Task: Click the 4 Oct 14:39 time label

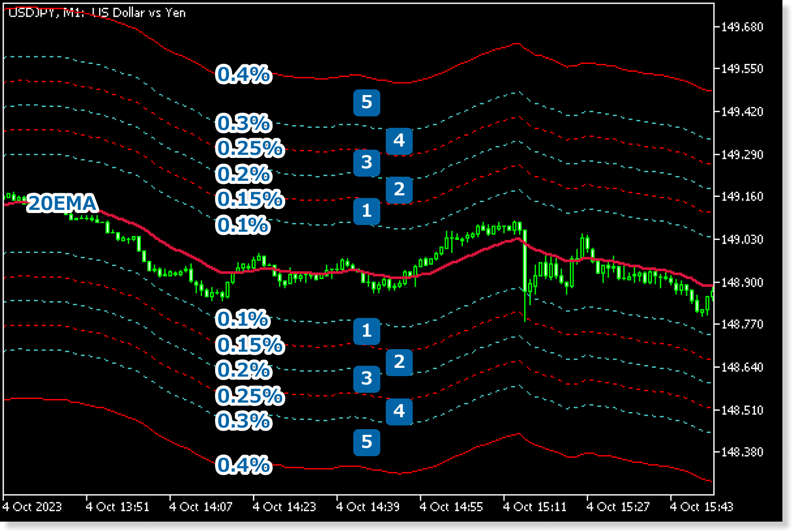Action: (x=368, y=507)
